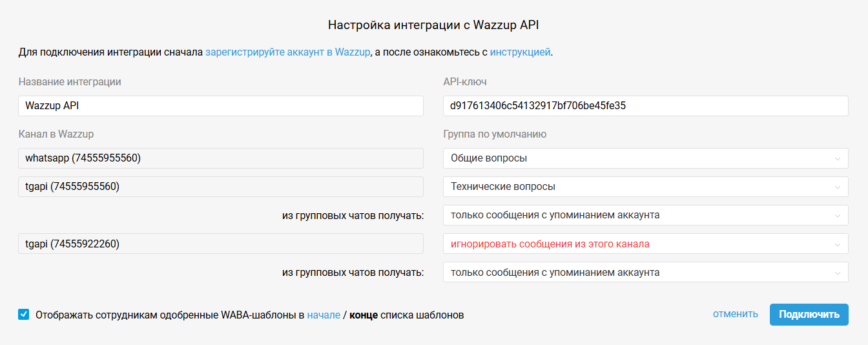
Task: Select the 'конце' template position option
Action: click(364, 315)
